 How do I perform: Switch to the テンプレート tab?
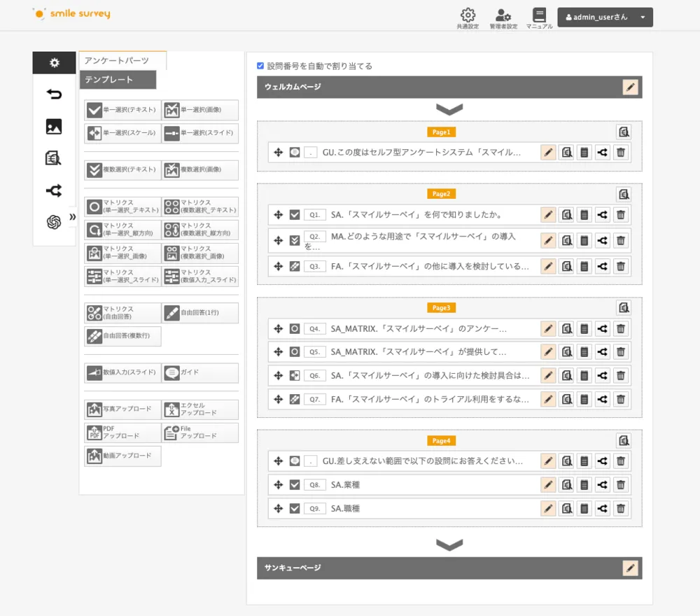click(x=118, y=80)
